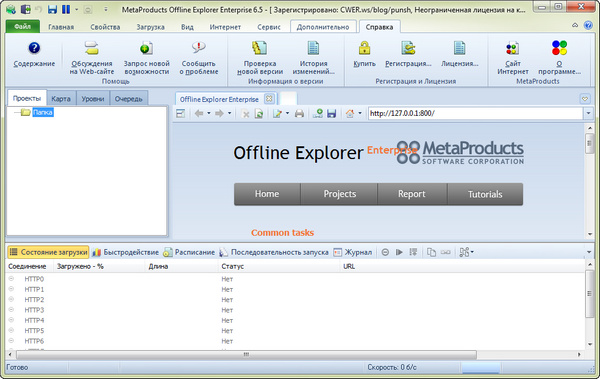Collapse the ribbon arrow

pyautogui.click(x=575, y=25)
